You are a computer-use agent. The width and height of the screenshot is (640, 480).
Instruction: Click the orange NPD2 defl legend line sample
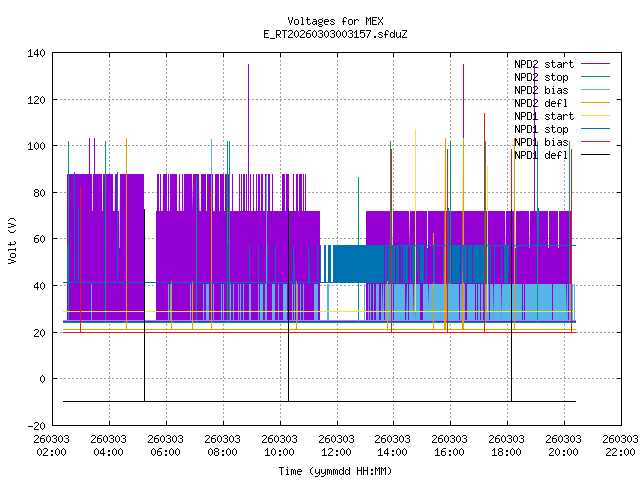(x=591, y=103)
